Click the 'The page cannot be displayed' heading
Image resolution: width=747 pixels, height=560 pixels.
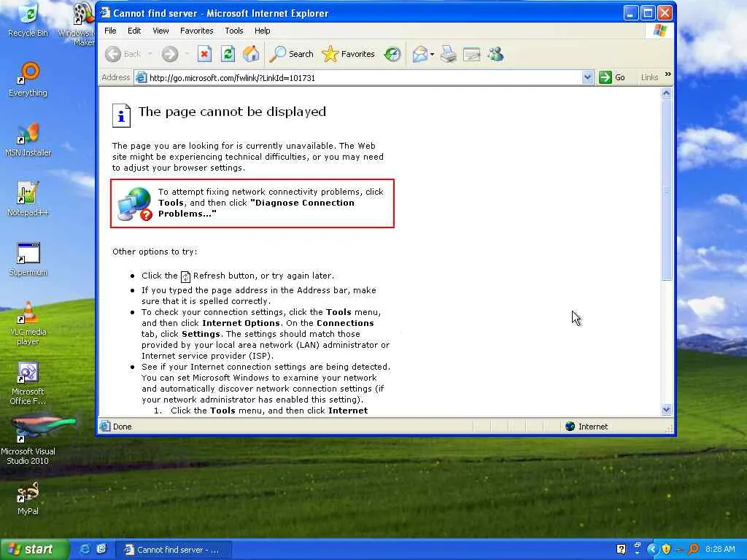pos(232,112)
